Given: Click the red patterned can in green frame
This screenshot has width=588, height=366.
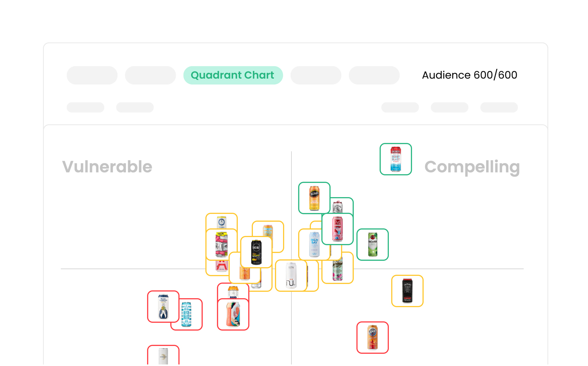Looking at the screenshot, I should click(337, 229).
